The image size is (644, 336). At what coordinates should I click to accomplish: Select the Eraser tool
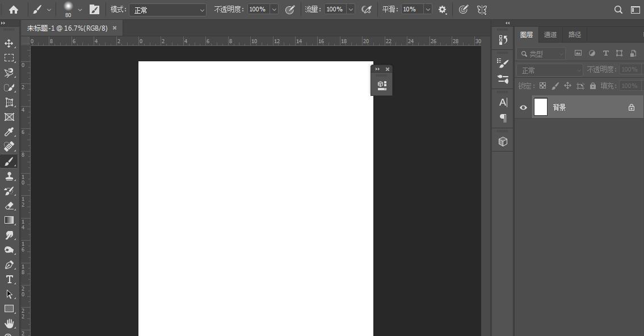9,205
